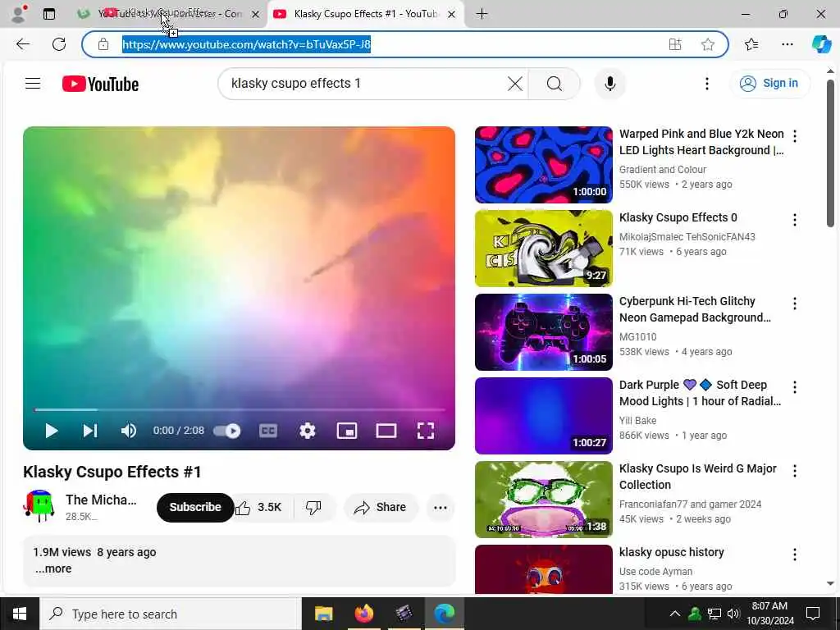Open Copilot sidebar icon
Image resolution: width=840 pixels, height=630 pixels.
coord(822,44)
